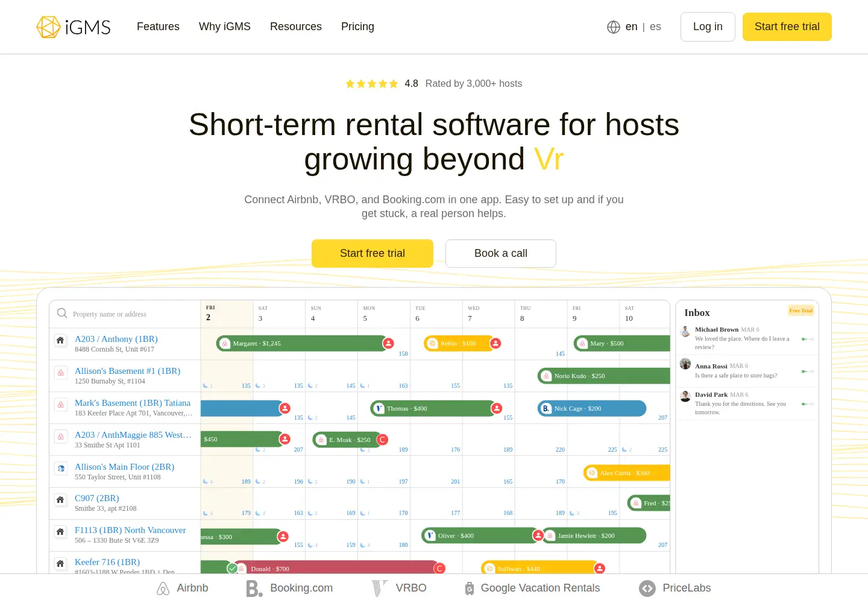
Task: Open Anna Rossi's inbox message
Action: pos(747,371)
